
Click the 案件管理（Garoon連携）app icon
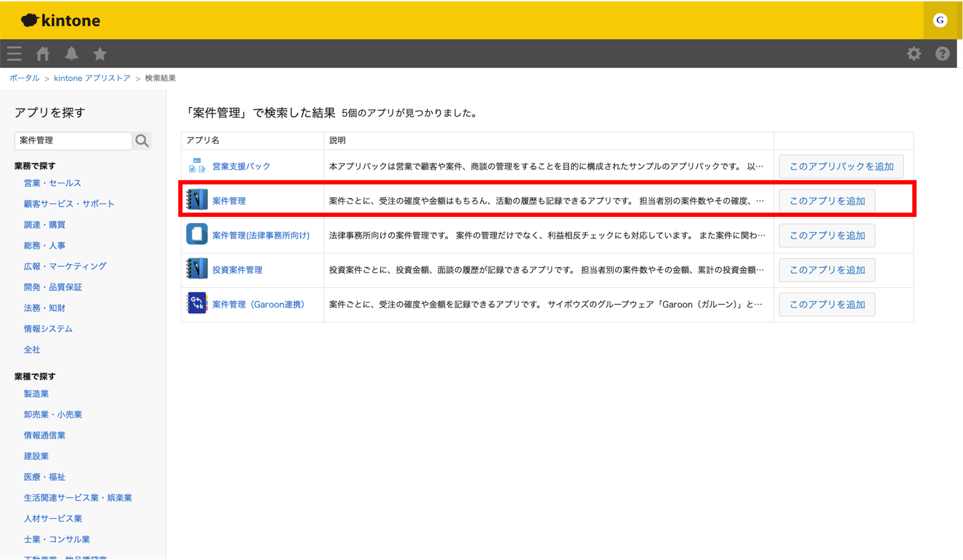tap(197, 303)
